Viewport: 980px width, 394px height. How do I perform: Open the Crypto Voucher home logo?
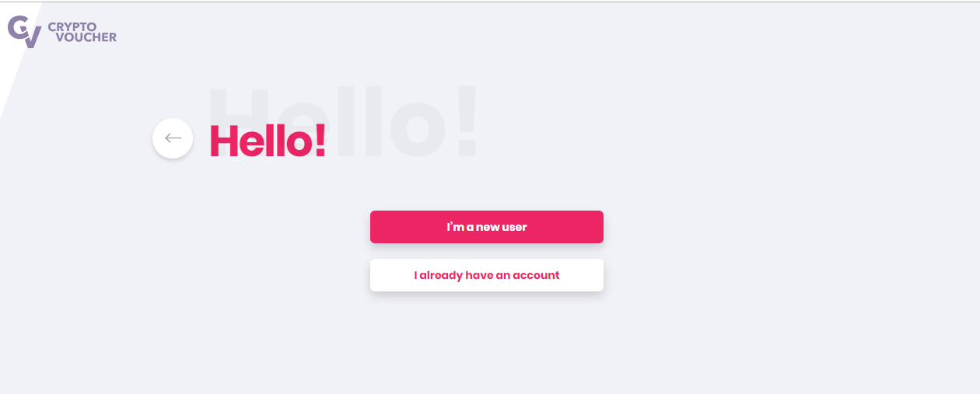pos(62,32)
